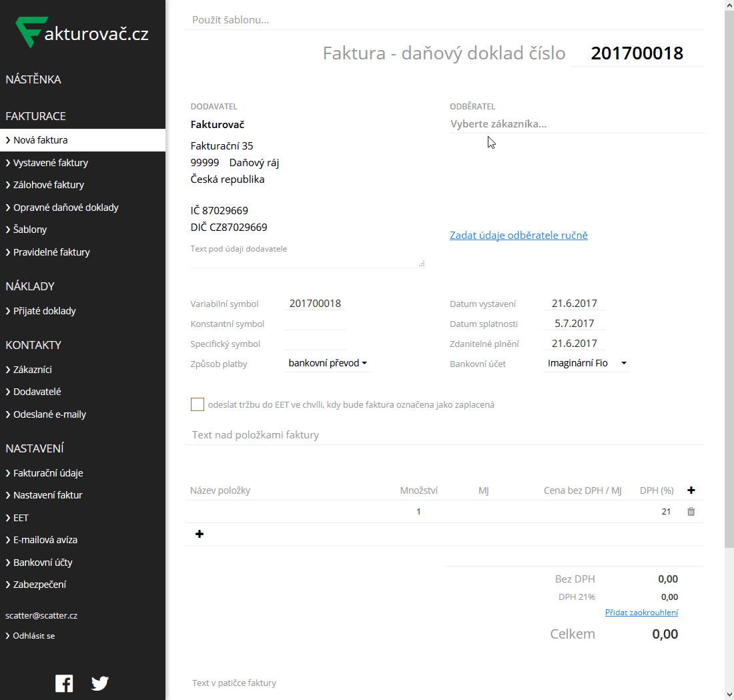
Task: Delete the invoice item using the trash icon
Action: pyautogui.click(x=691, y=511)
